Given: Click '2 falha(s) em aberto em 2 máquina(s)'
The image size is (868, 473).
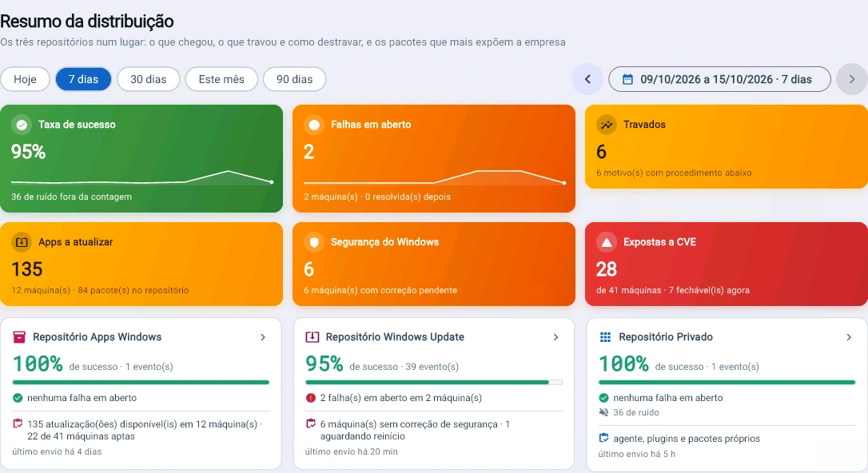Looking at the screenshot, I should [x=400, y=398].
